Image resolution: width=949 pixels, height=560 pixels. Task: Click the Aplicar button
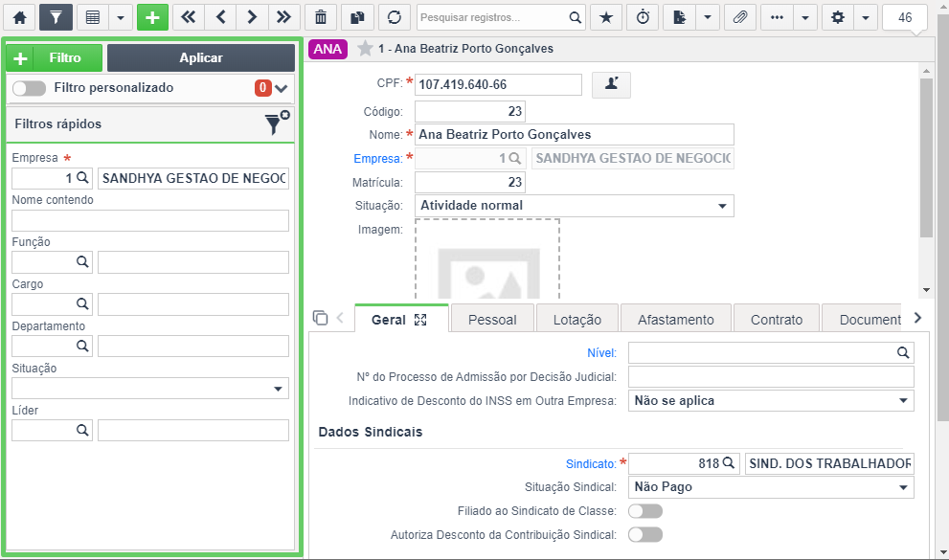[201, 58]
